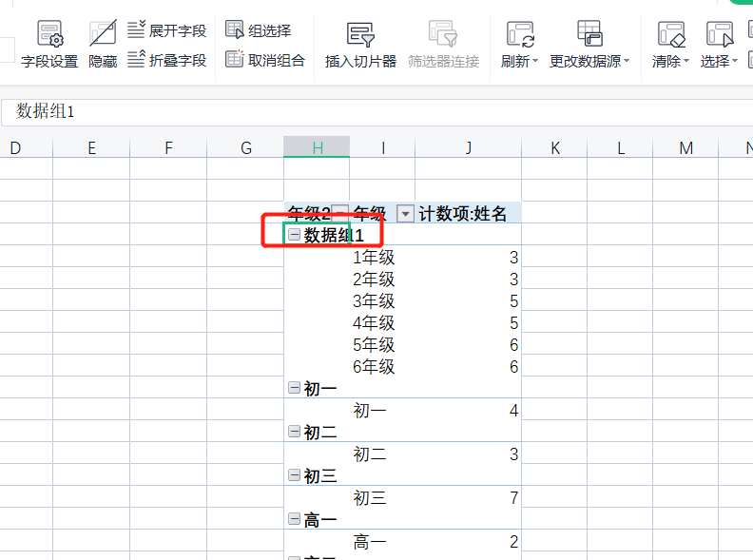This screenshot has width=753, height=560.
Task: Click the 1年级 row label
Action: coord(374,258)
